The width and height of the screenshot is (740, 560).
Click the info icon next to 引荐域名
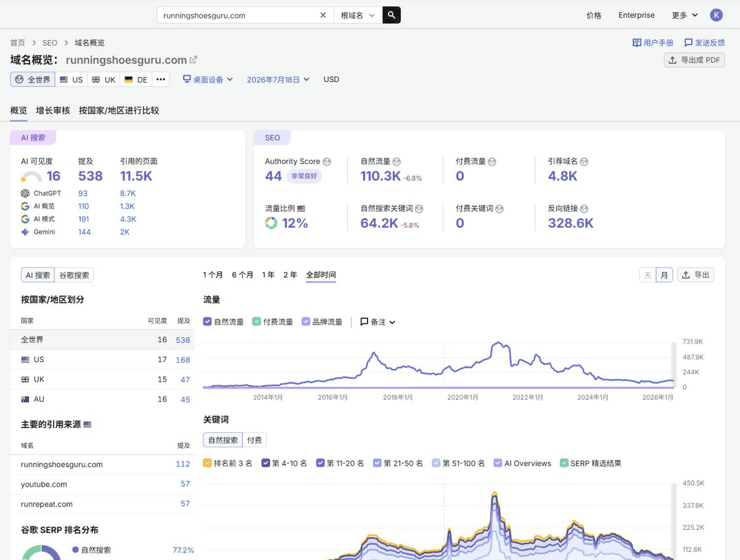coord(584,162)
